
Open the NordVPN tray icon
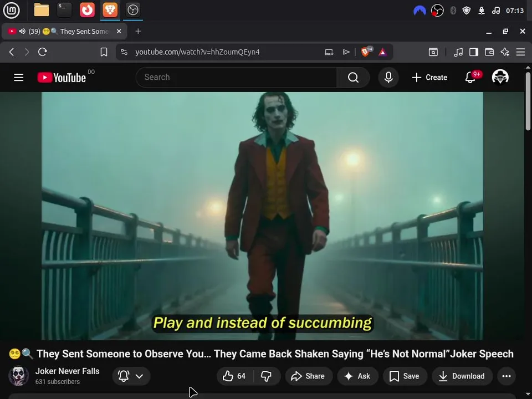tap(420, 11)
